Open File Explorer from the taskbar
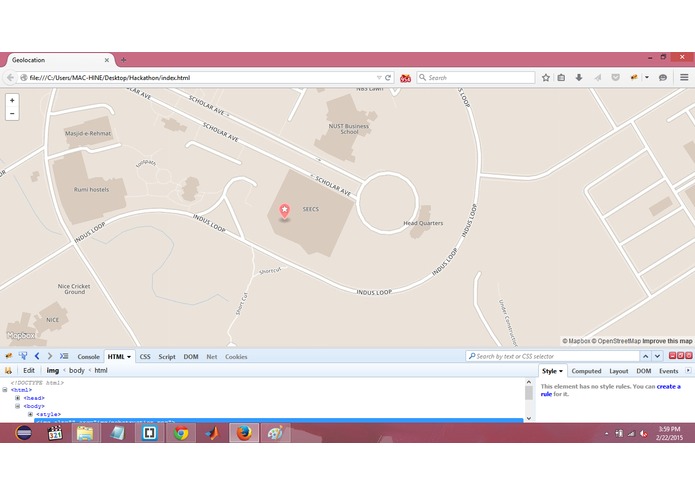Image resolution: width=695 pixels, height=494 pixels. (85, 432)
